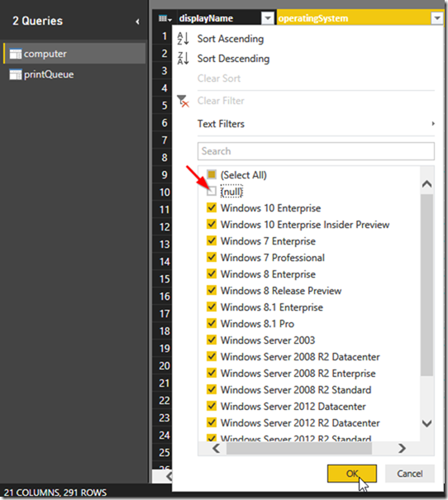Expand the Text Filters submenu arrow
This screenshot has height=500, width=448.
pyautogui.click(x=433, y=124)
